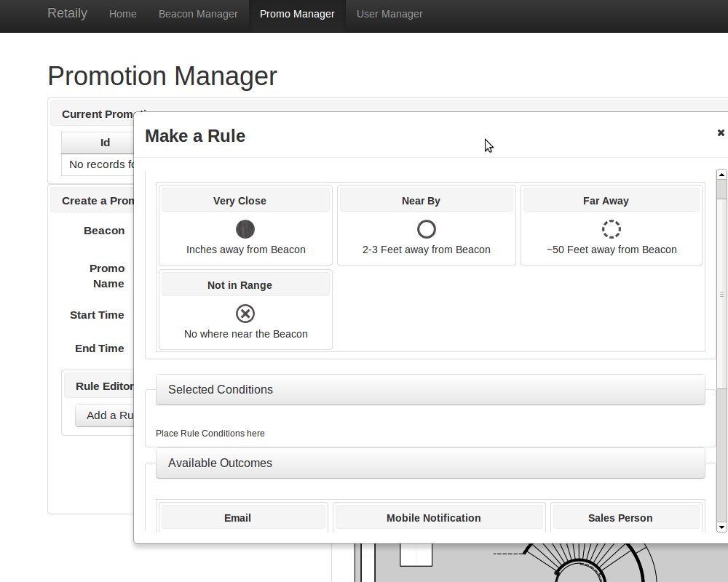Click the End Time label
This screenshot has width=728, height=582.
coord(99,348)
